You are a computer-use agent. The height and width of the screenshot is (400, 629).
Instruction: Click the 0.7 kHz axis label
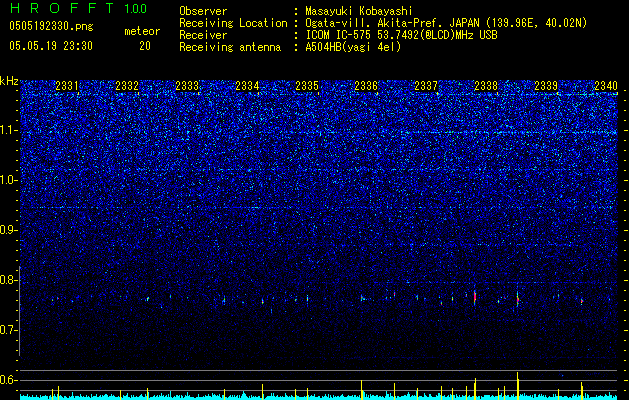point(9,330)
